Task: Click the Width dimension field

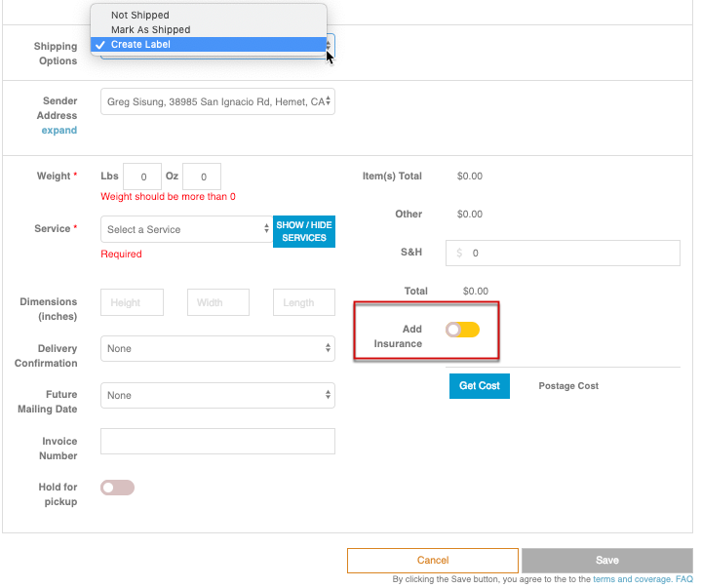Action: (217, 302)
